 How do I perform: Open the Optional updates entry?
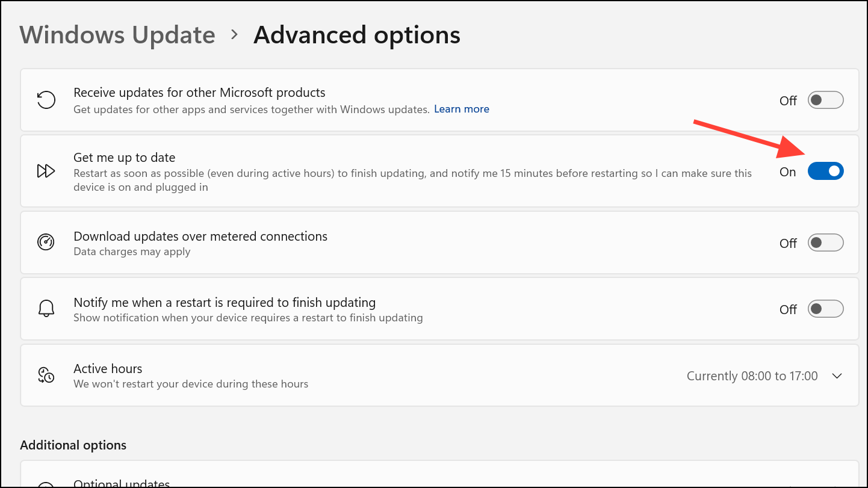(x=122, y=484)
